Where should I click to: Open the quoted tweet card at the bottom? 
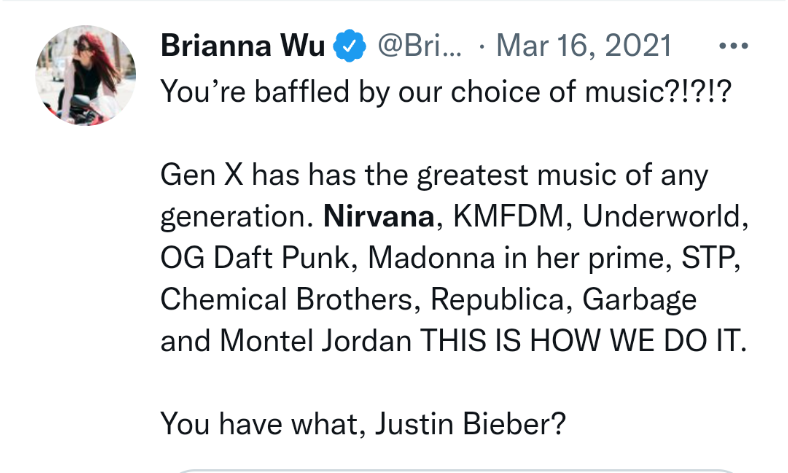[456, 471]
